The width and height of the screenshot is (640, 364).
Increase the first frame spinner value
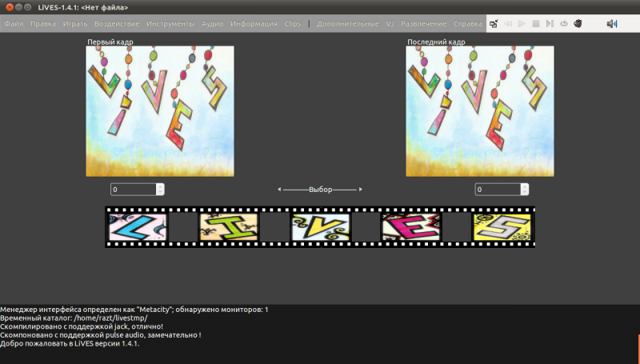[x=160, y=186]
